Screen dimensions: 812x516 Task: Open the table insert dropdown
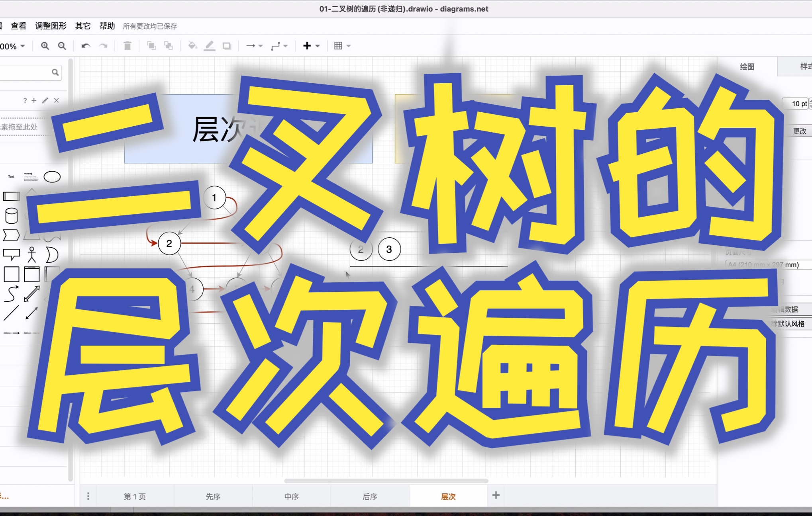(342, 46)
